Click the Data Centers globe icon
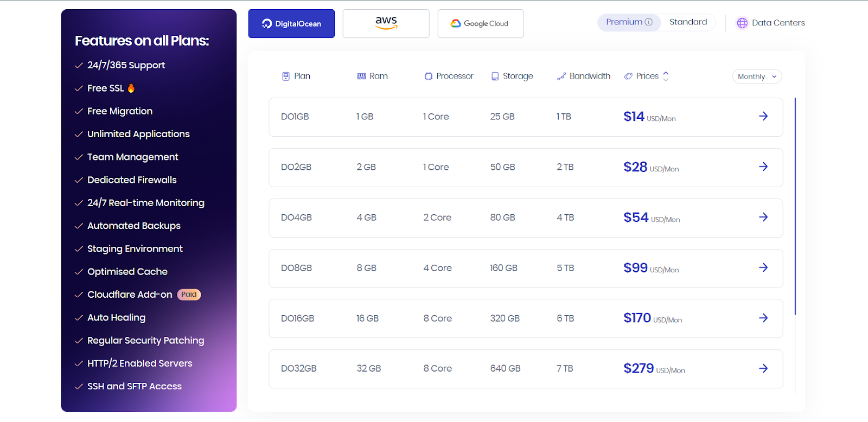 [742, 23]
